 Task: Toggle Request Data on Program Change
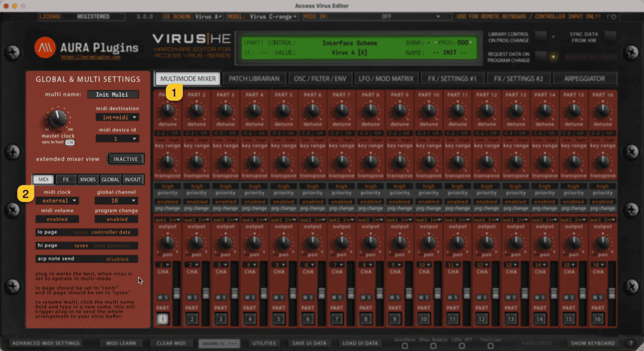point(540,57)
